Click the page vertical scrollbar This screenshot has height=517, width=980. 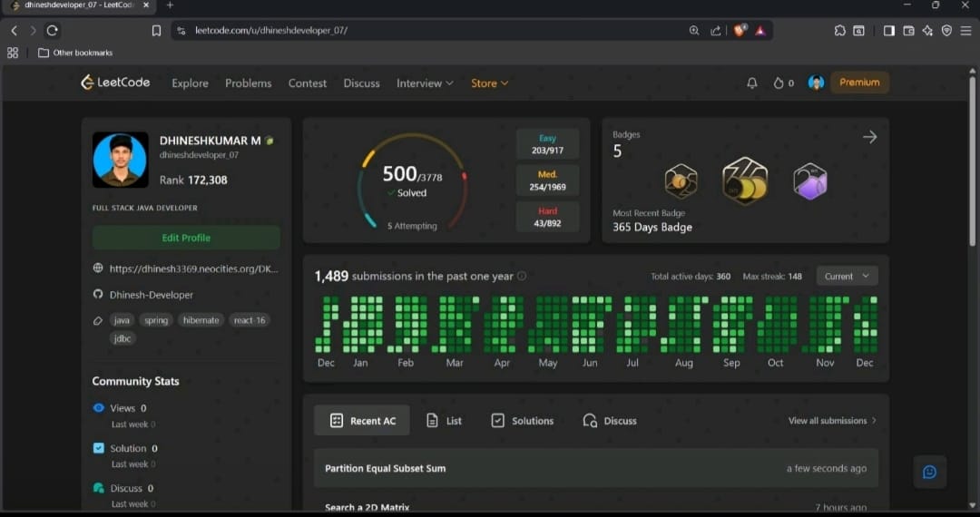click(972, 162)
